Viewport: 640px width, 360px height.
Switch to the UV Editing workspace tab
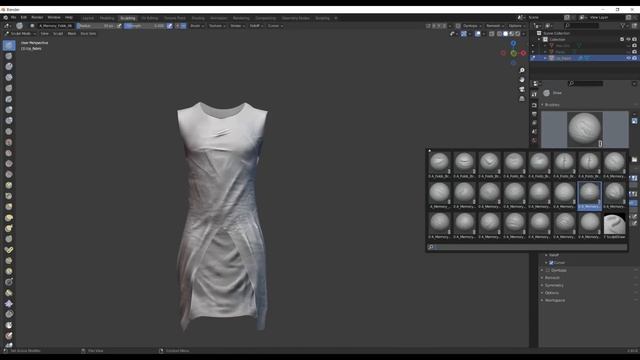click(x=149, y=18)
